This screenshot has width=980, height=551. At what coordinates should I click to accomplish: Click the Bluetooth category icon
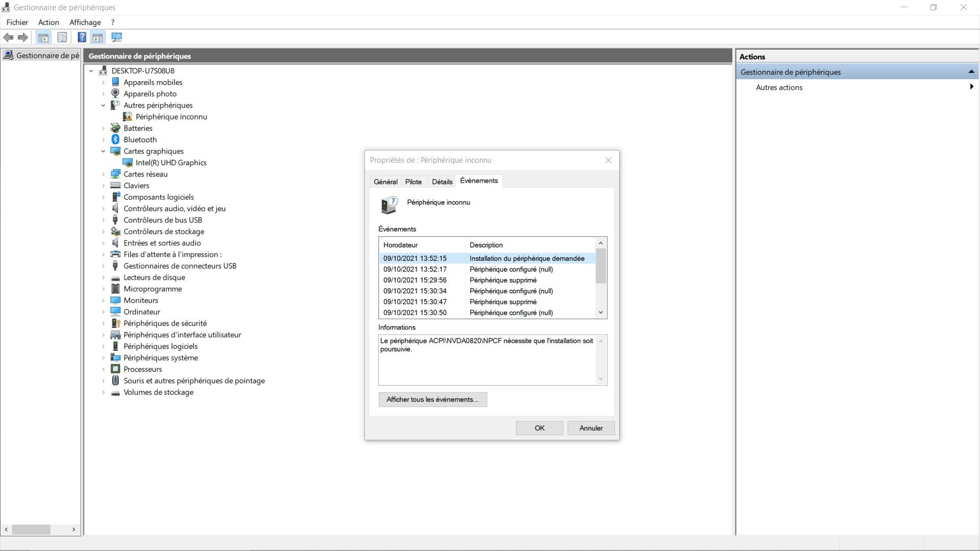115,140
